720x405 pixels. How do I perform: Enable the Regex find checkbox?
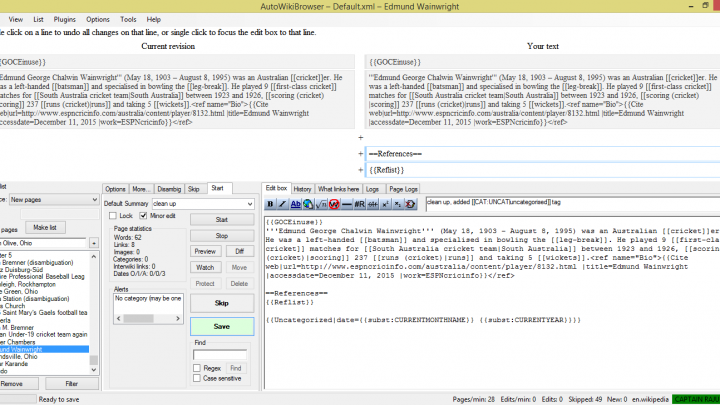[200, 368]
